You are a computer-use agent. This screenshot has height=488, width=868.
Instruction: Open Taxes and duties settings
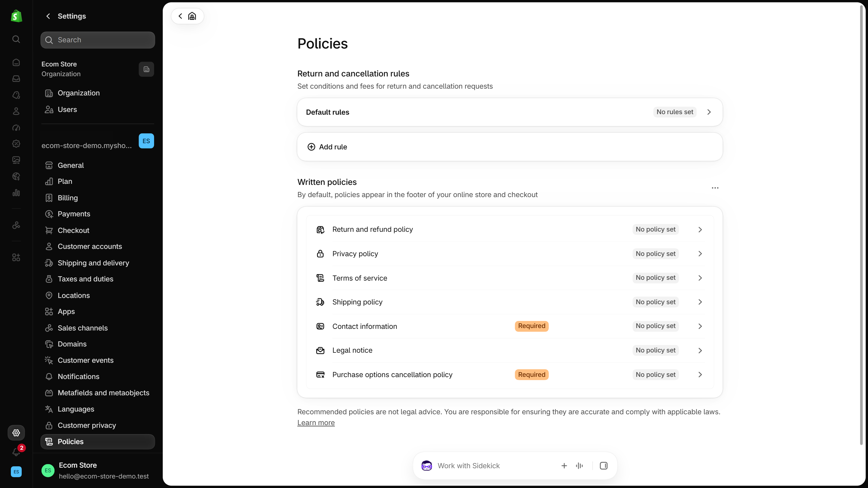98,279
